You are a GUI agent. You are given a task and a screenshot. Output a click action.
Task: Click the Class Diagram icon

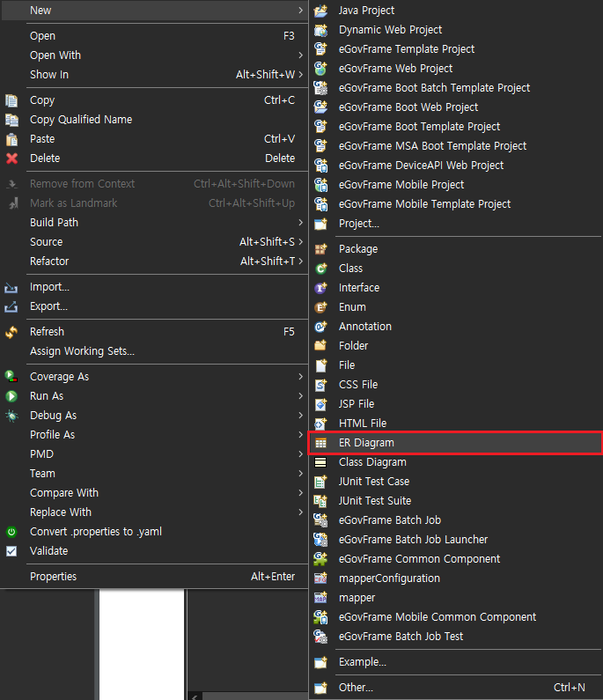click(320, 462)
